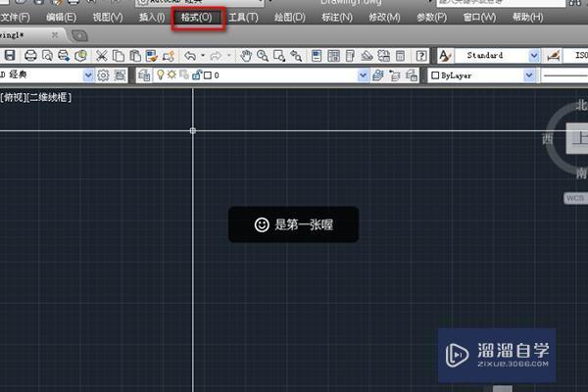The width and height of the screenshot is (588, 392).
Task: Click the Undo arrow
Action: point(190,56)
